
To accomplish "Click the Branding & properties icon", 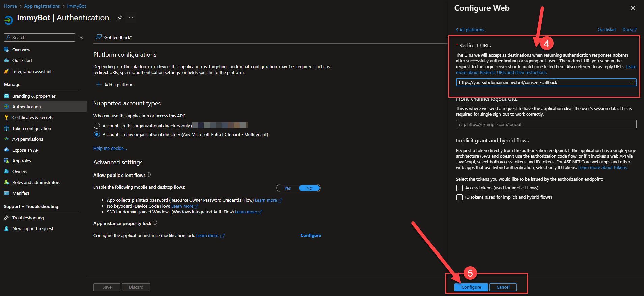I will point(6,96).
